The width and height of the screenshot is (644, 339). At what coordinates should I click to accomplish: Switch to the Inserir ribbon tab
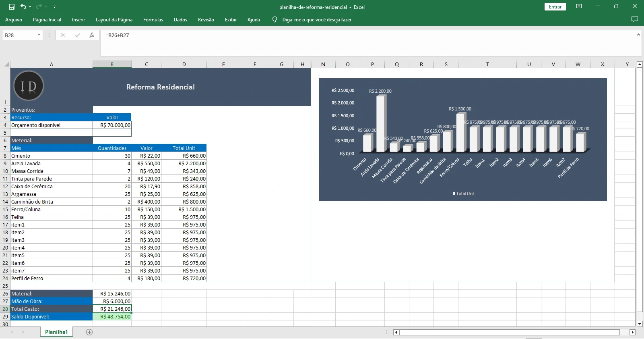point(78,20)
